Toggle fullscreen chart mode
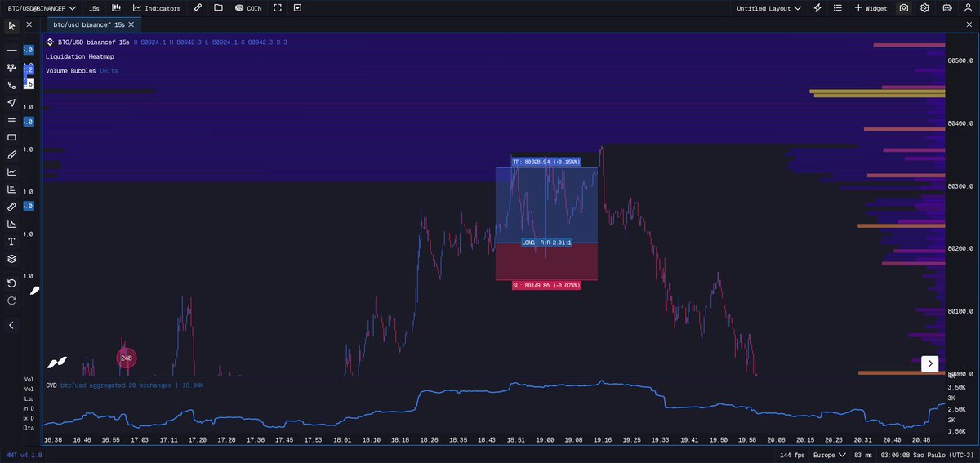The image size is (980, 463). [x=278, y=8]
